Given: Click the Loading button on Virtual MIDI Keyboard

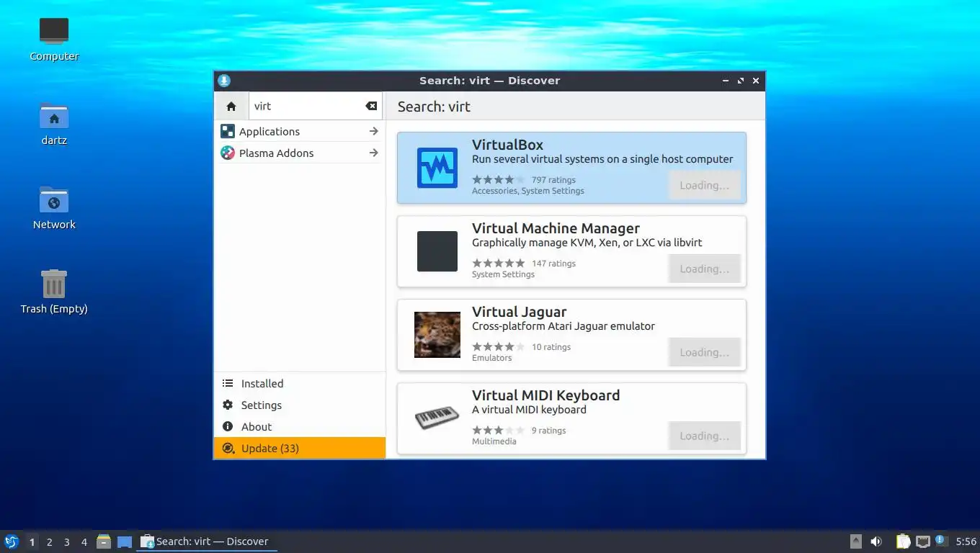Looking at the screenshot, I should click(704, 436).
